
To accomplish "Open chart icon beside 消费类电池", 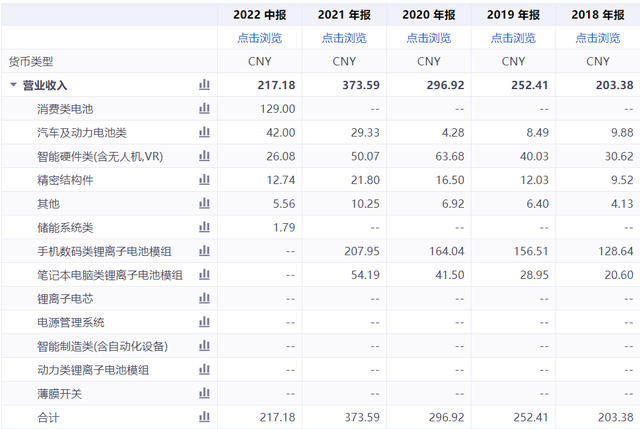I will click(204, 108).
